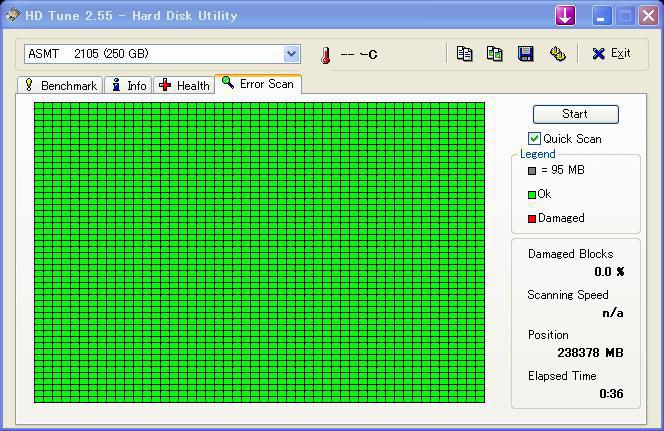Click the n/a scanning speed value
664x431 pixels.
tap(613, 313)
